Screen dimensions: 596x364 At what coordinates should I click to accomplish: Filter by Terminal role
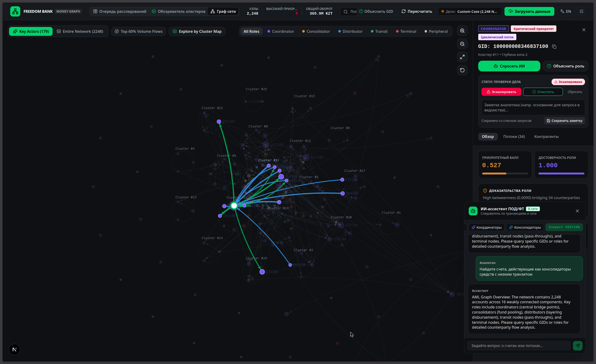(x=406, y=31)
